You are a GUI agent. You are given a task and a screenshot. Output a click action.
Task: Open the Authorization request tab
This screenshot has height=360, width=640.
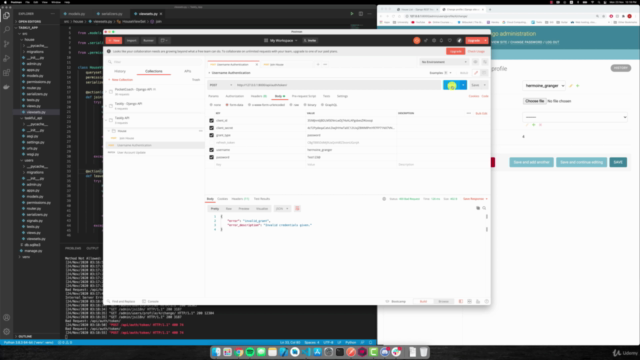pyautogui.click(x=235, y=96)
